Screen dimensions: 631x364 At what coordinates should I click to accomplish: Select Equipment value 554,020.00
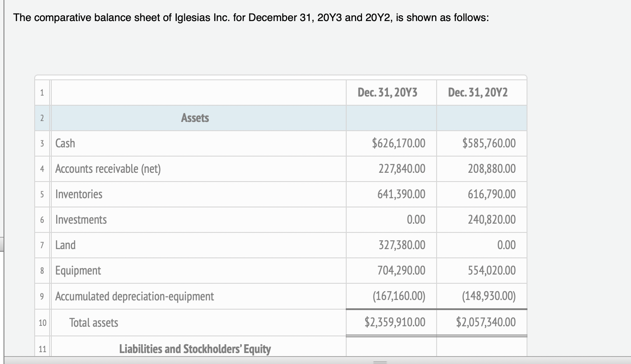pyautogui.click(x=492, y=270)
